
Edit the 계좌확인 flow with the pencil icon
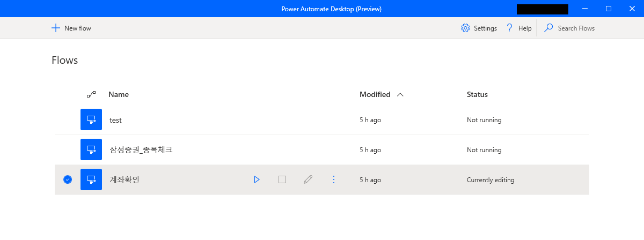point(308,180)
